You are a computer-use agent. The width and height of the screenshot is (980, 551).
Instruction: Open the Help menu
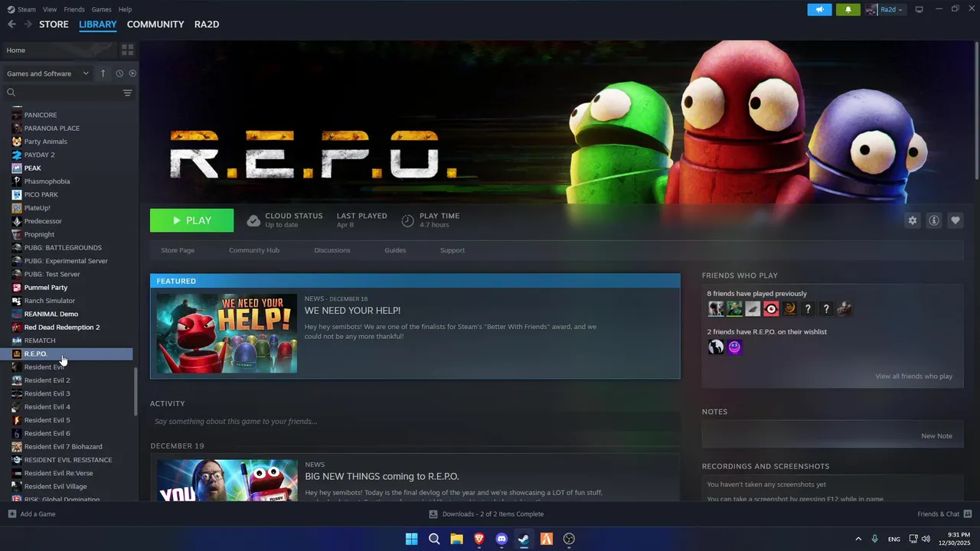point(125,9)
